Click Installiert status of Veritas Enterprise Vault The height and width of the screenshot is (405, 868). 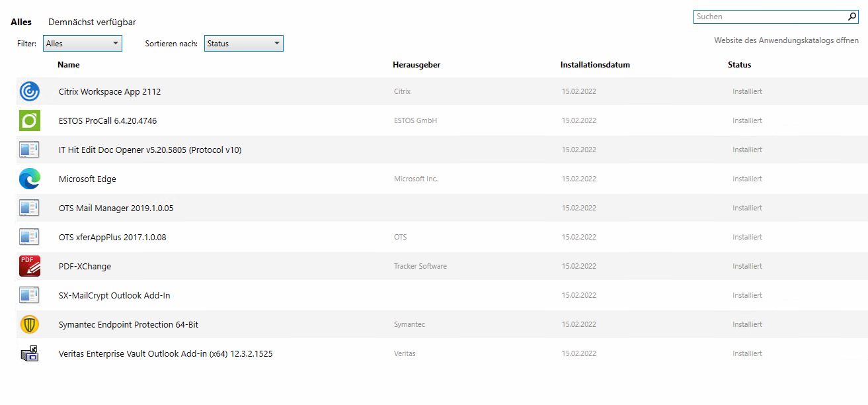click(x=747, y=353)
